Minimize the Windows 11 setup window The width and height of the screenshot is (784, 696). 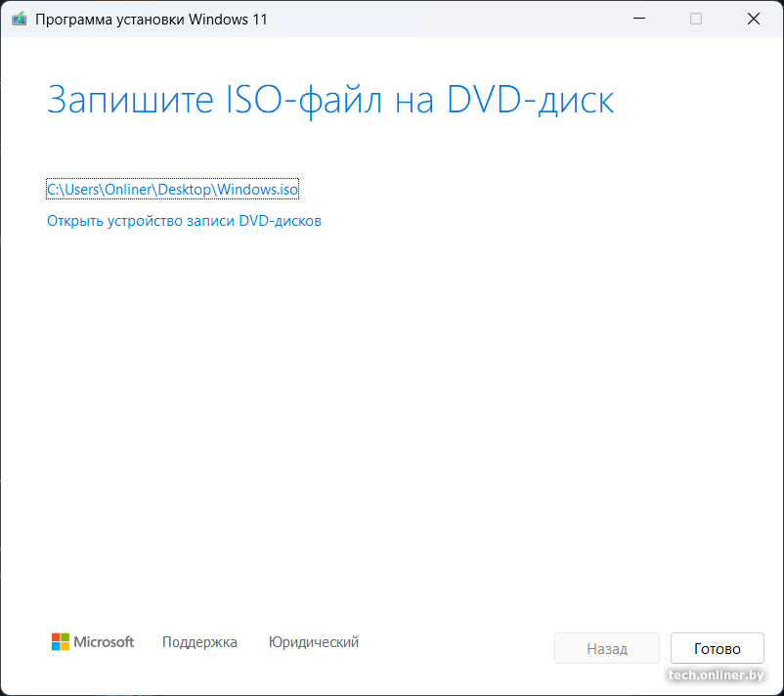click(639, 19)
